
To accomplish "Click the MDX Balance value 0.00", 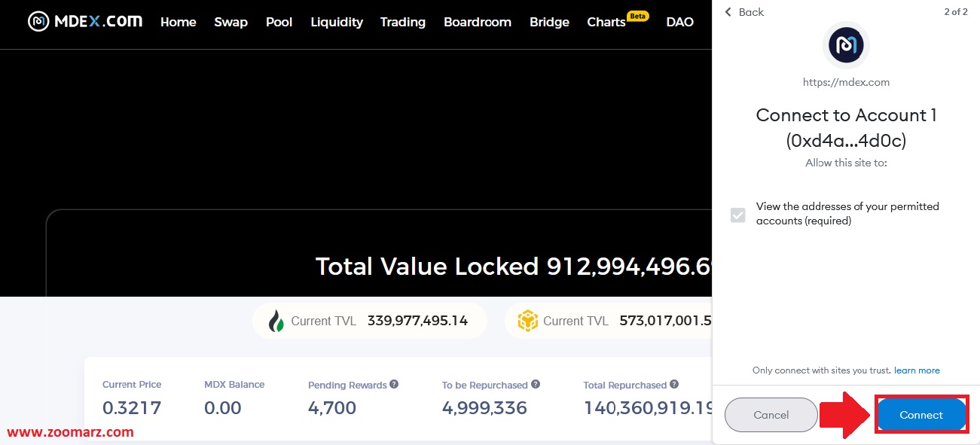I will pyautogui.click(x=223, y=408).
